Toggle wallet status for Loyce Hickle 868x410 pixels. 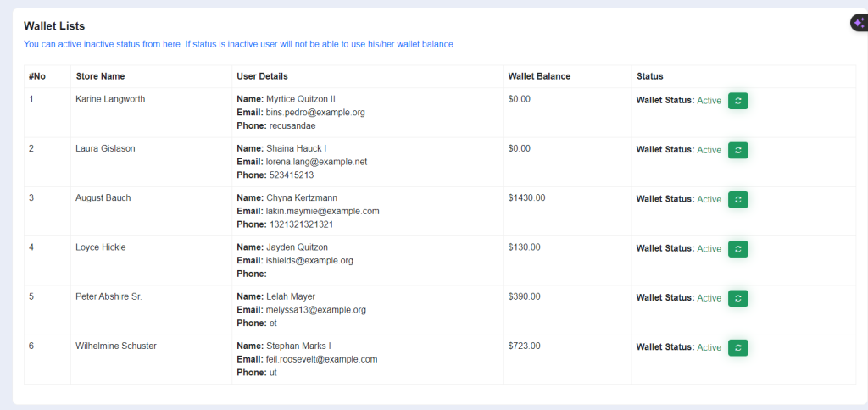(x=738, y=249)
